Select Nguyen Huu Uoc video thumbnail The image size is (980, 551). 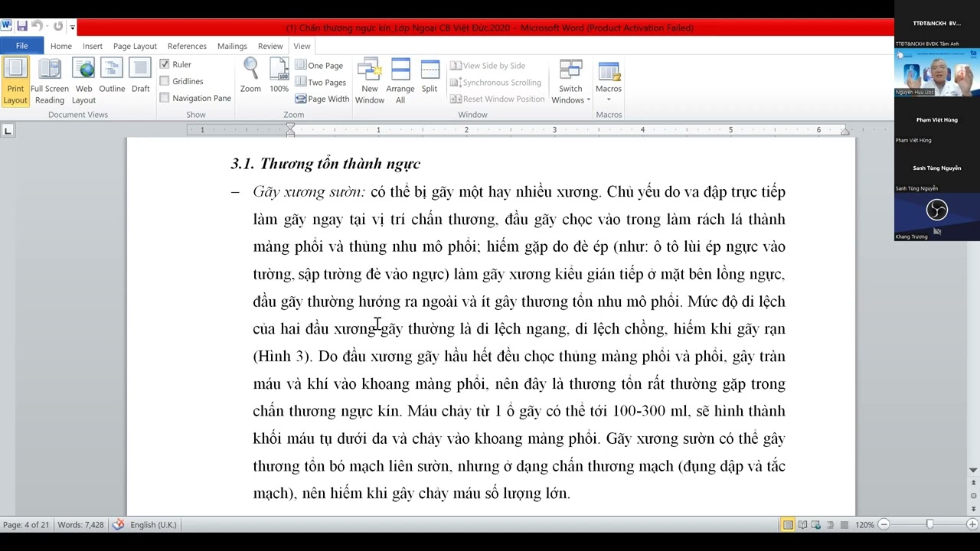click(936, 73)
